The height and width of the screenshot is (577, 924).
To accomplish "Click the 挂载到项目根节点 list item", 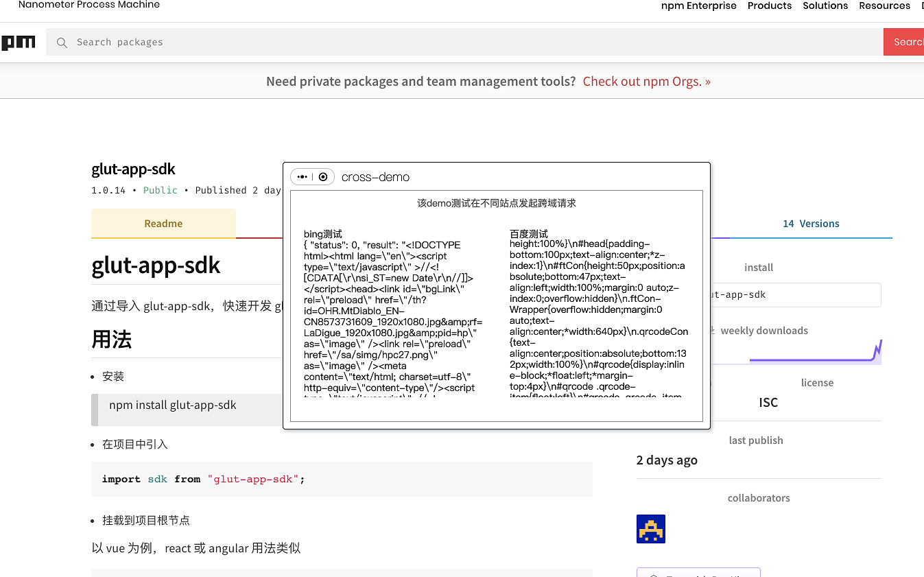I will 146,521.
